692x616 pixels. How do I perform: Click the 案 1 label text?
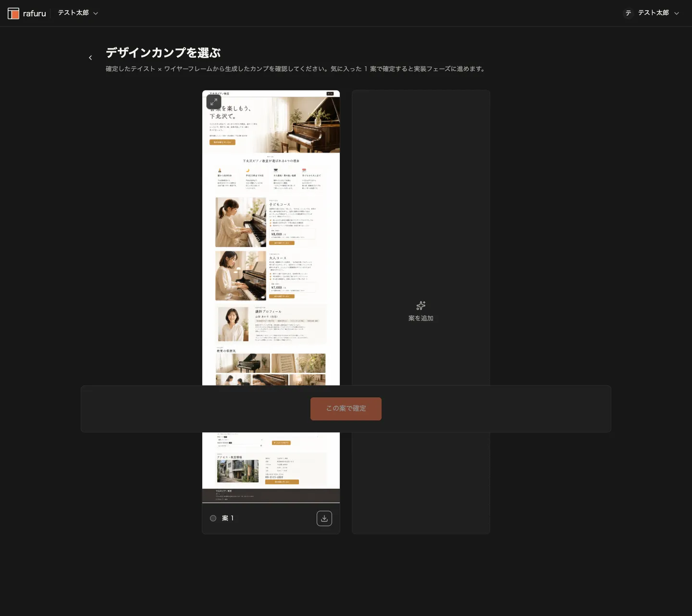click(228, 518)
